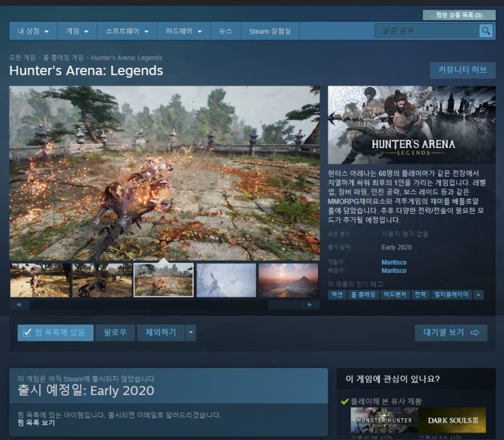Open the Mantisco developer link

point(393,262)
